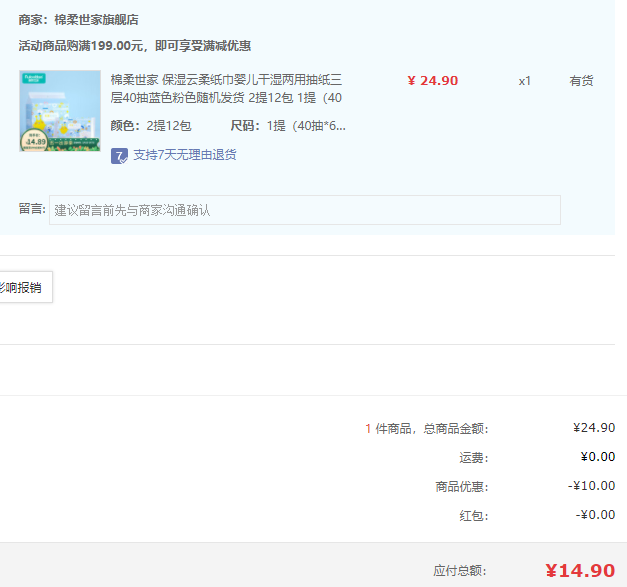The width and height of the screenshot is (627, 587).
Task: Click the 7-day return badge icon
Action: pos(119,156)
